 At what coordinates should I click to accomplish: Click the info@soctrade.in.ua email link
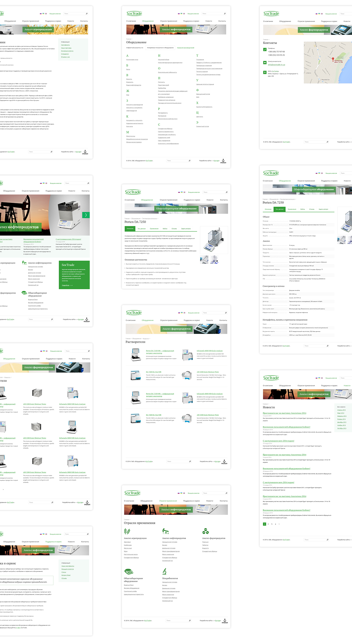[x=276, y=65]
